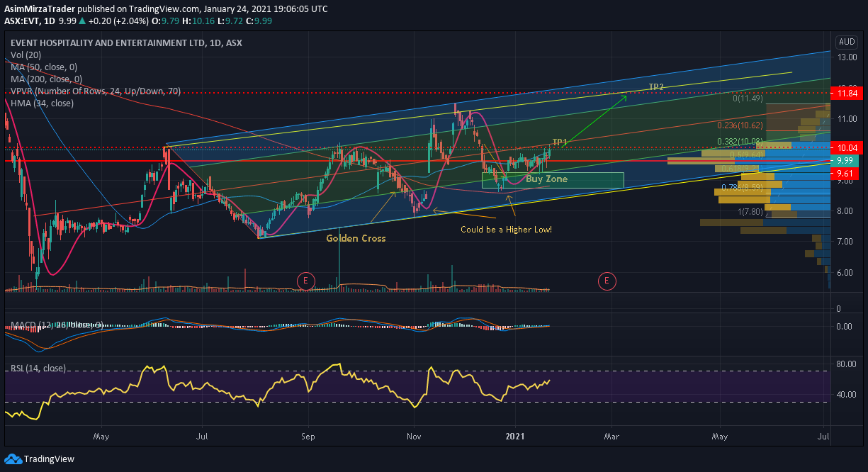This screenshot has width=868, height=472.
Task: Click the red 9.61 price label
Action: tap(845, 172)
